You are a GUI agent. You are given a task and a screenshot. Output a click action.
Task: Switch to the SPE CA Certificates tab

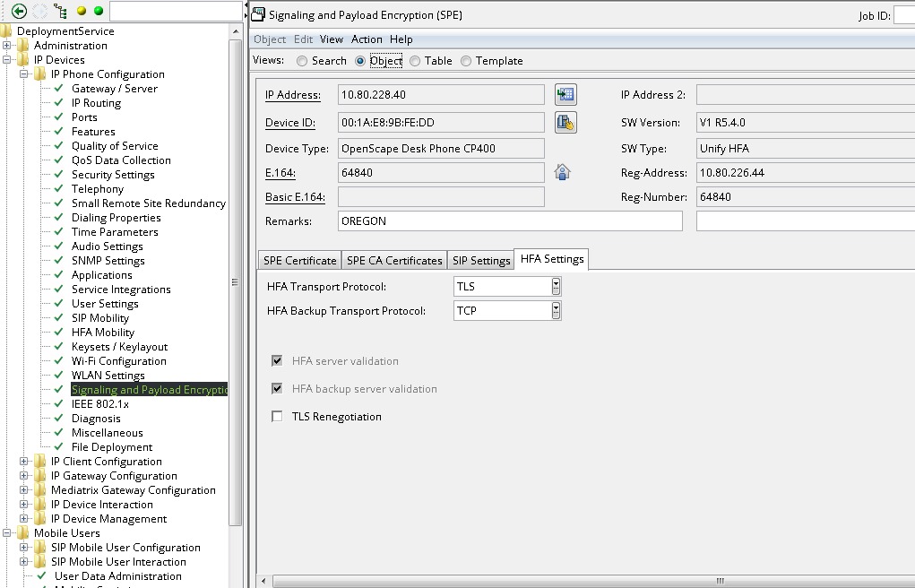click(x=394, y=261)
